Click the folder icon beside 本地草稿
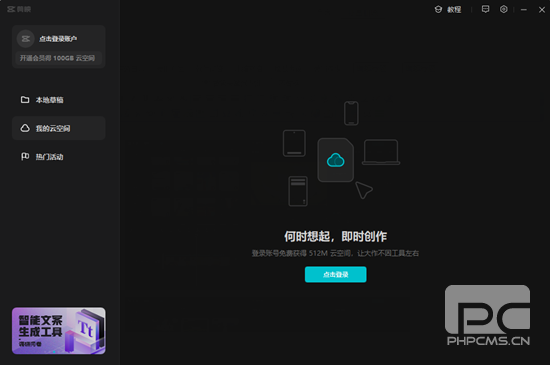Image resolution: width=550 pixels, height=365 pixels. point(25,100)
